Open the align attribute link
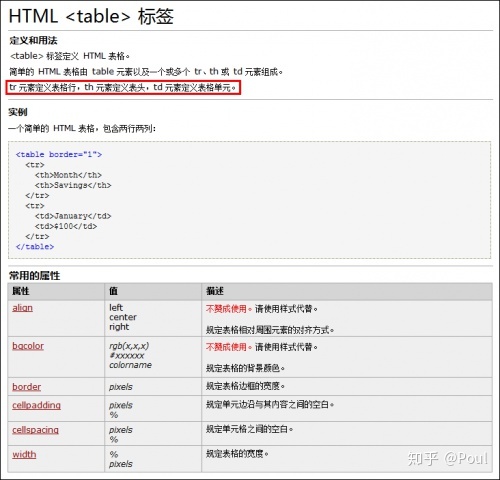The width and height of the screenshot is (500, 480). click(22, 308)
